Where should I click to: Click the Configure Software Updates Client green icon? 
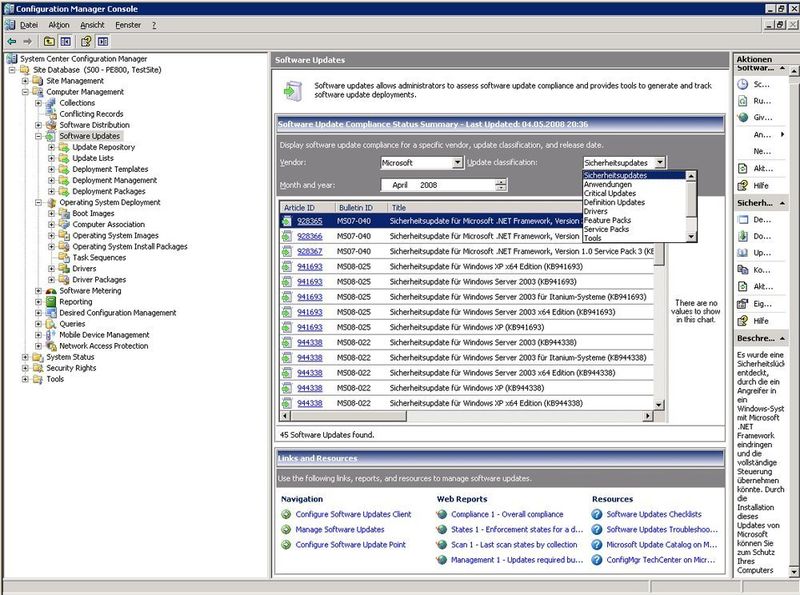click(x=286, y=514)
